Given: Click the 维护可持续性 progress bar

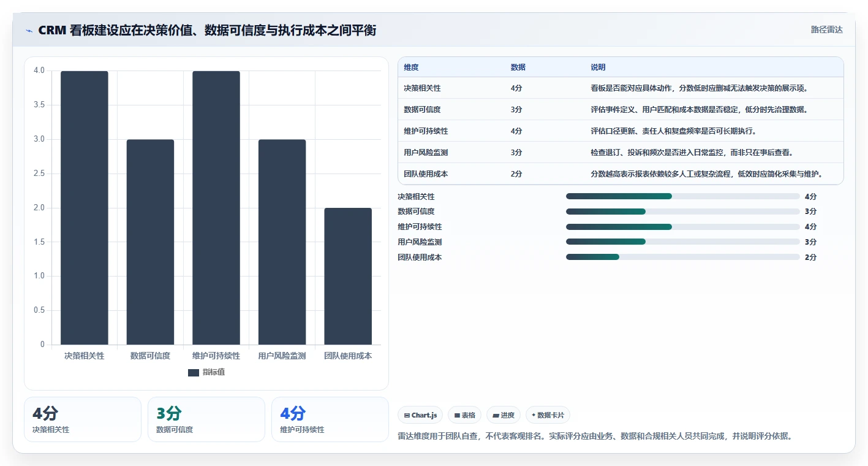Looking at the screenshot, I should click(x=683, y=227).
